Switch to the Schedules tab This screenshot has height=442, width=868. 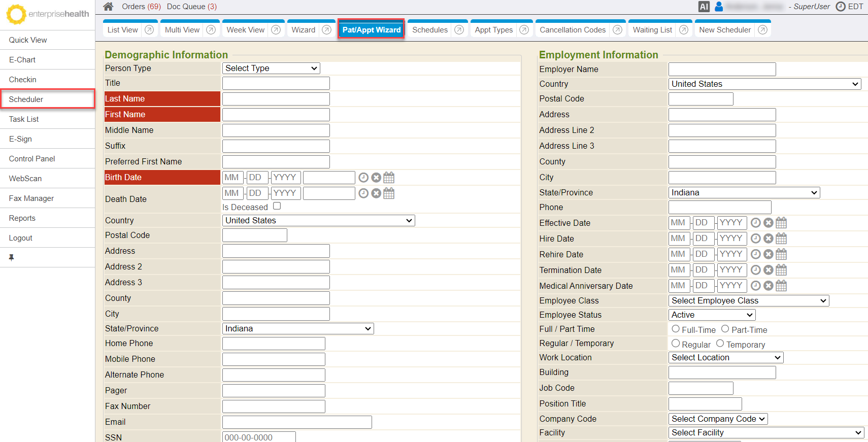429,30
